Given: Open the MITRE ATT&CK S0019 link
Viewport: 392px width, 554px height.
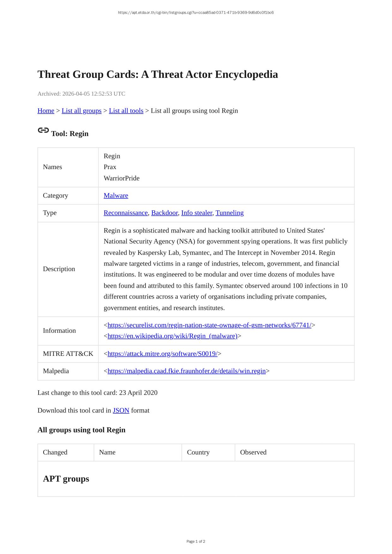Looking at the screenshot, I should [162, 354].
